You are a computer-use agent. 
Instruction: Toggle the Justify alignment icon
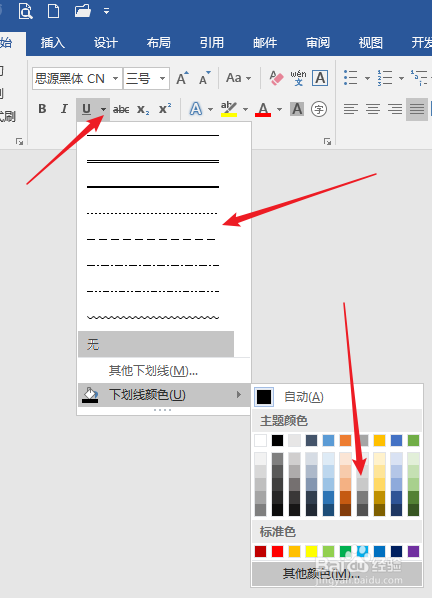pyautogui.click(x=417, y=109)
